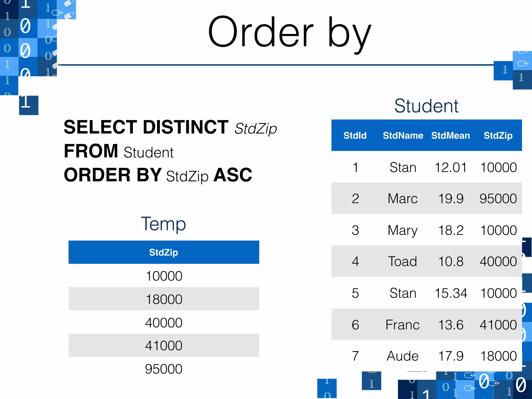Viewport: 532px width, 399px height.
Task: Click the ORDER BY keyword text
Action: coord(113,175)
